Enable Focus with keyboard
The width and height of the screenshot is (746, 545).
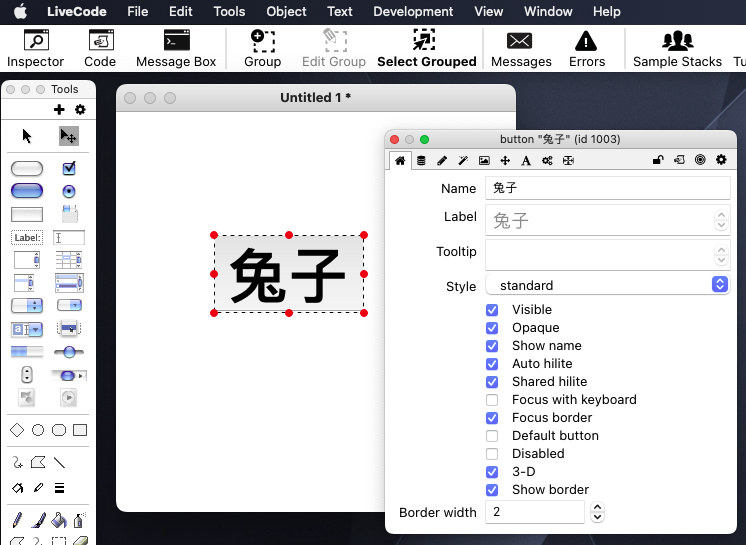coord(492,400)
